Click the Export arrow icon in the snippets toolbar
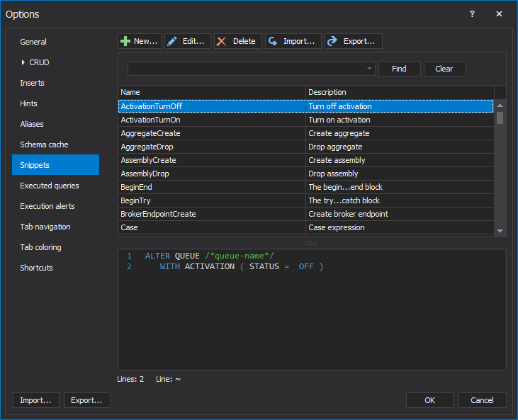 coord(332,41)
